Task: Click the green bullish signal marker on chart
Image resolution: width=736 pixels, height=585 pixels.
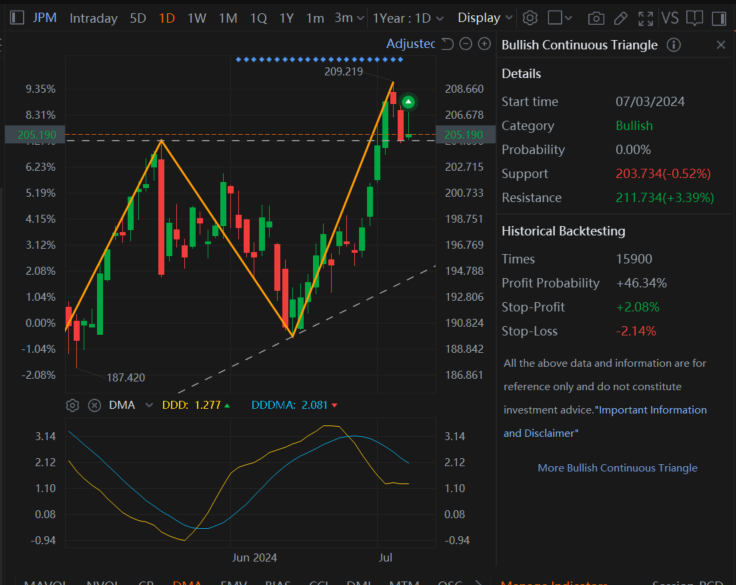Action: 408,102
